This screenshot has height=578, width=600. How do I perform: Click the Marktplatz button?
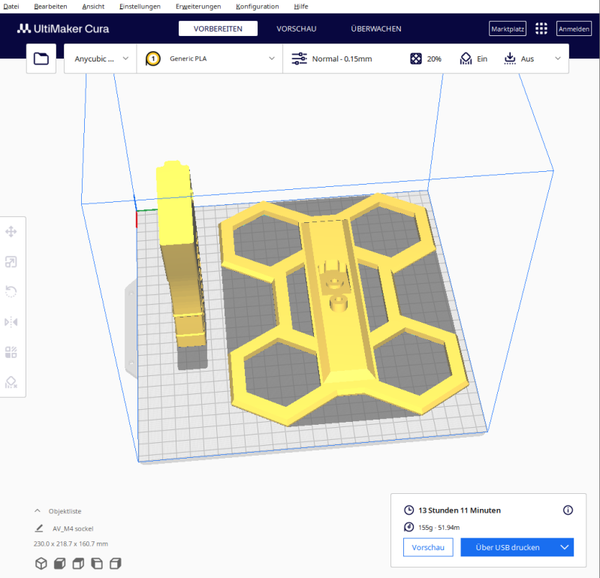pyautogui.click(x=507, y=29)
